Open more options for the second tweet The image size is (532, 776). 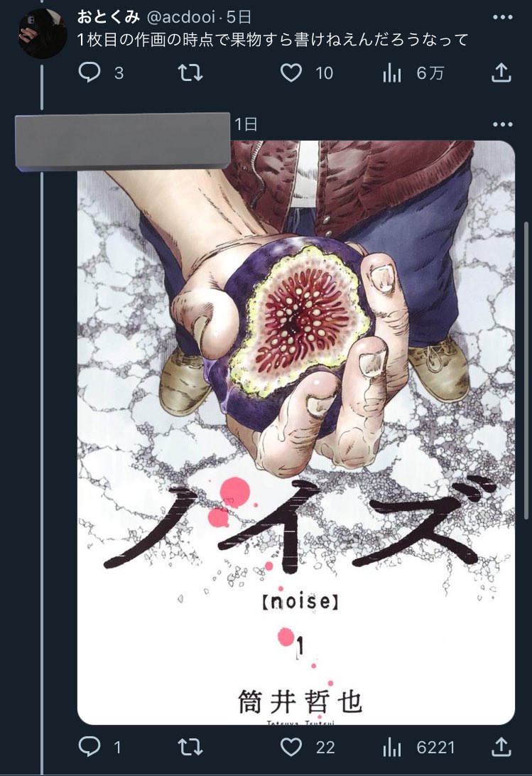tap(503, 124)
